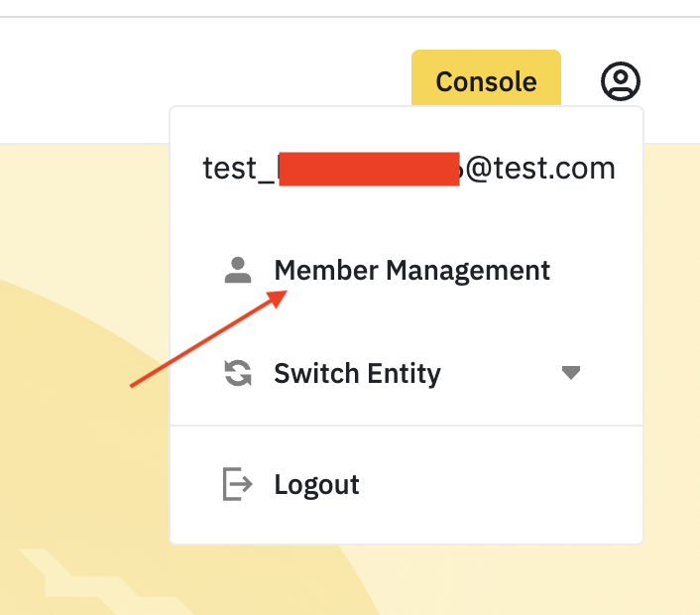Select the Switch Entity menu entry
The image size is (700, 615).
(x=357, y=374)
